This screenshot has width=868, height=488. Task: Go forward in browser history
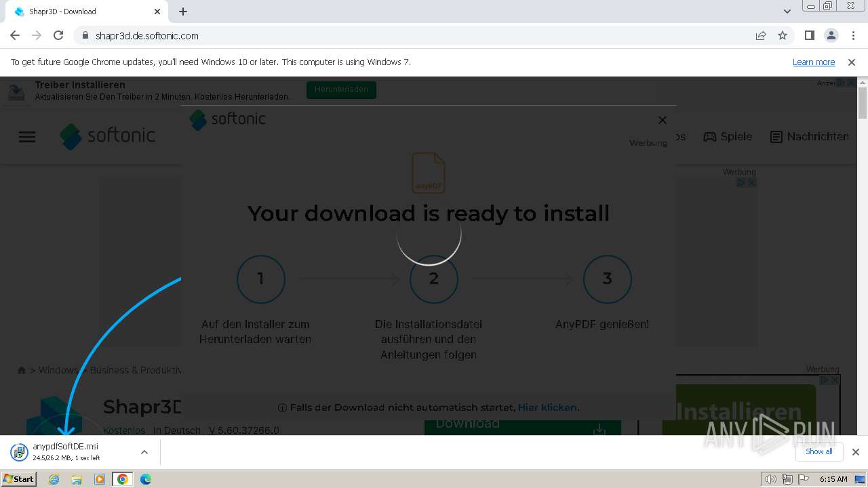coord(37,35)
